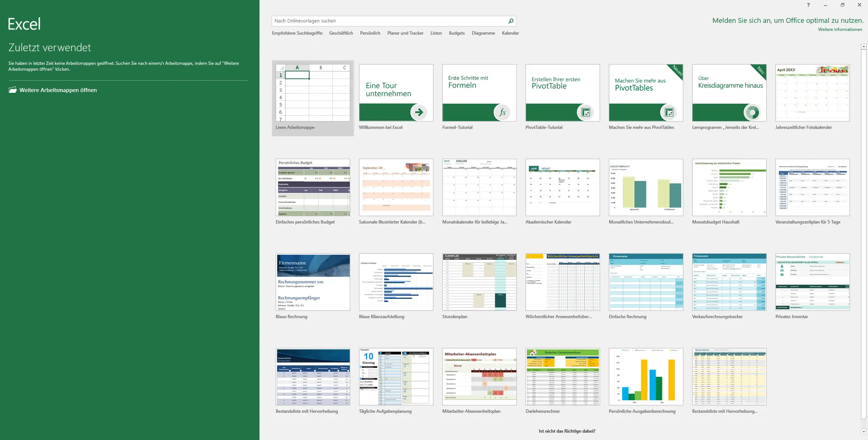
Task: Choose the Kalender search category
Action: click(510, 33)
